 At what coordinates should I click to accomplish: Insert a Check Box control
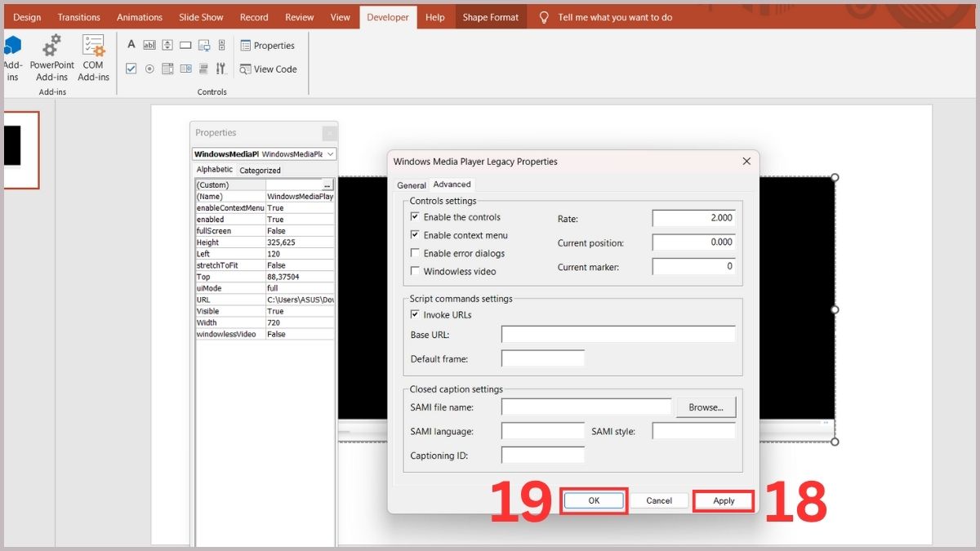pyautogui.click(x=131, y=69)
